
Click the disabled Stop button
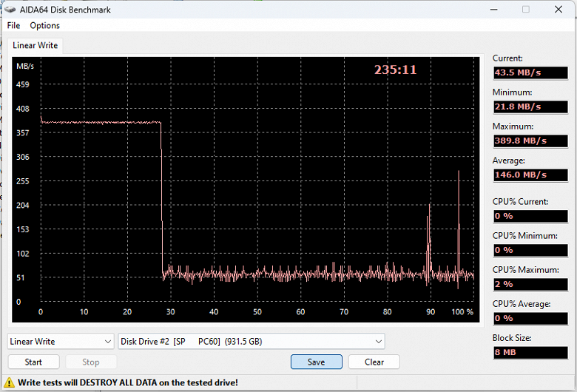coord(91,362)
